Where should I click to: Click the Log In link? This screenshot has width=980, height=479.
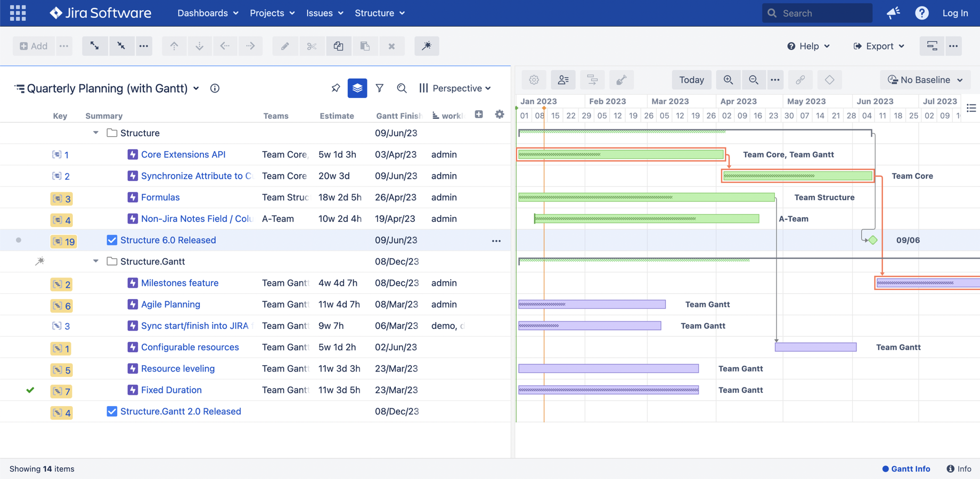pyautogui.click(x=955, y=13)
